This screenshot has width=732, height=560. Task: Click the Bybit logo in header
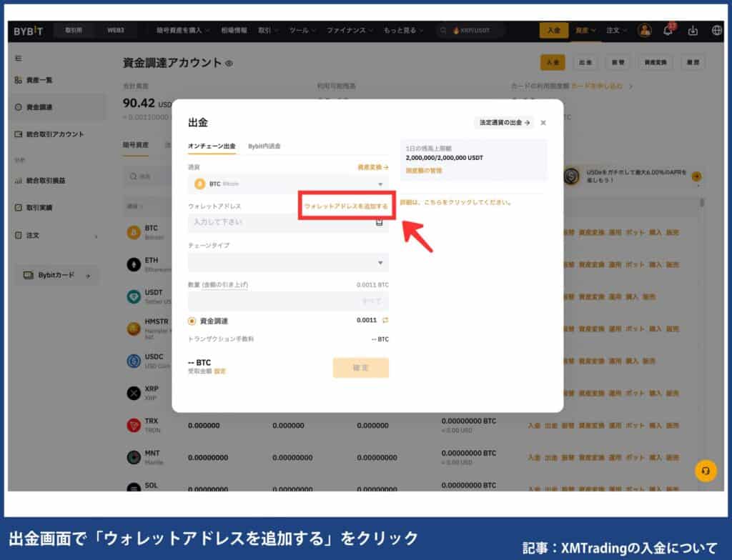point(28,31)
